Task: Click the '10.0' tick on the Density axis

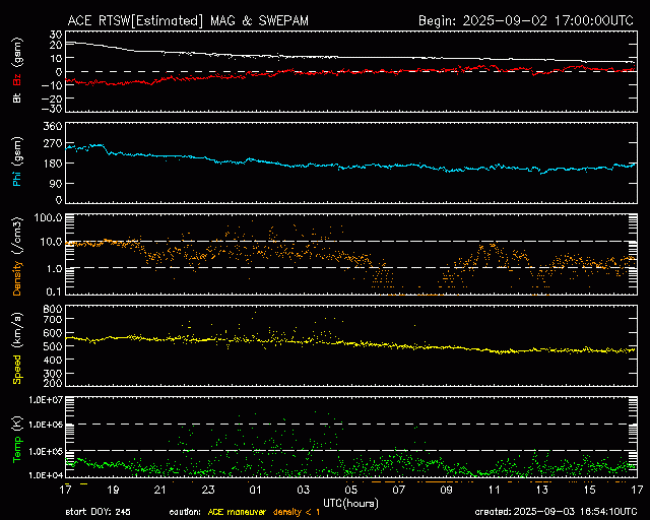Action: tap(51, 241)
